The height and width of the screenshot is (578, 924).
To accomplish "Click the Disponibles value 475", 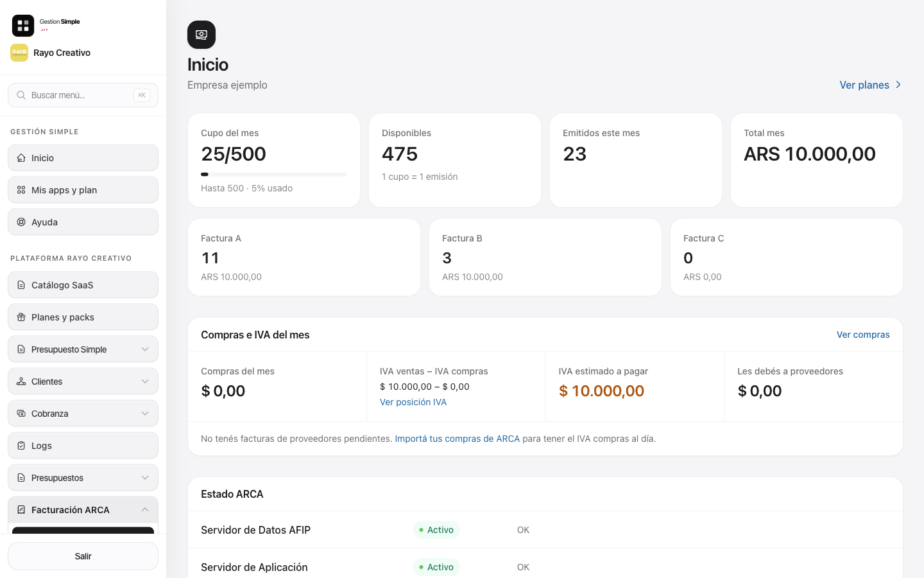I will [400, 154].
